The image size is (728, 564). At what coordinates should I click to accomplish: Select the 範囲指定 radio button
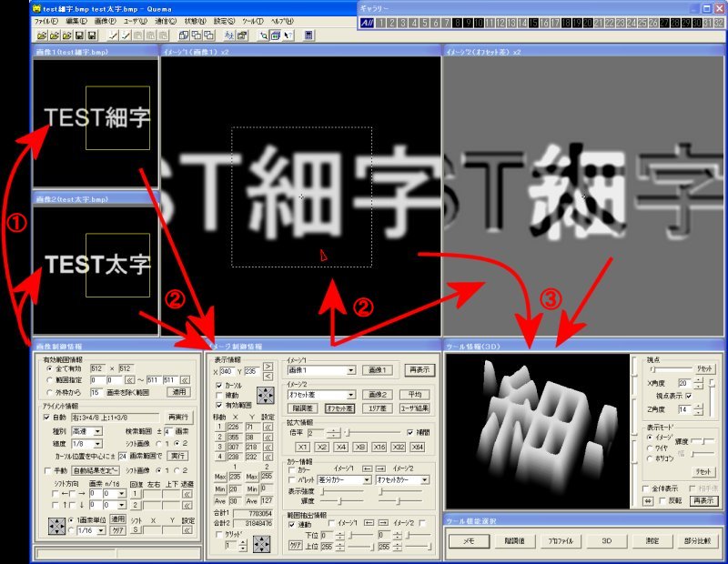point(50,380)
